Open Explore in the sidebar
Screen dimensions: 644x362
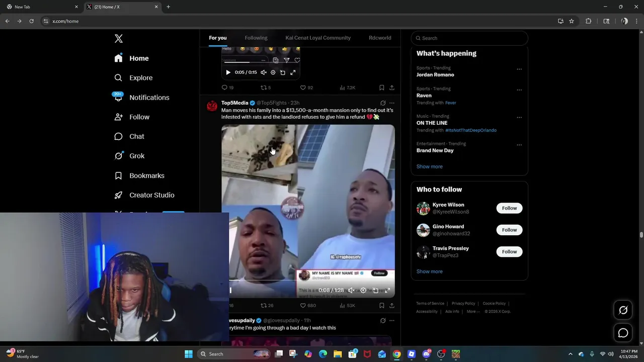point(133,78)
